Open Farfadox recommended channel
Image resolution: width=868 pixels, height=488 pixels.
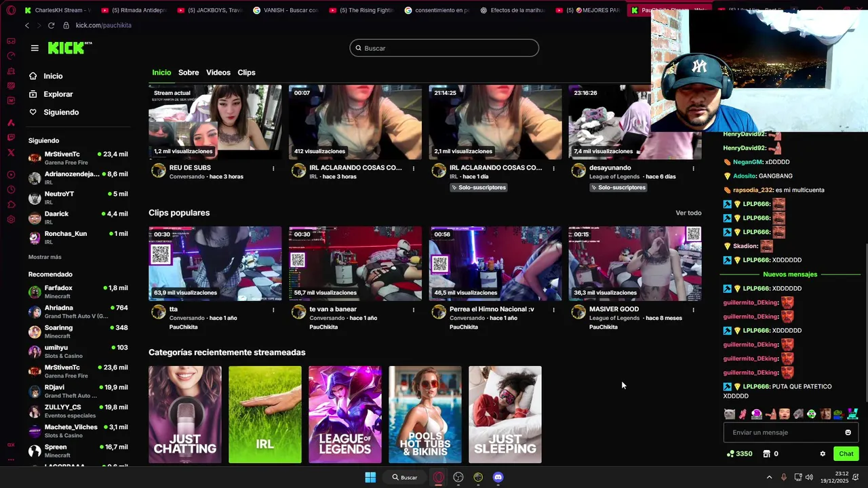pyautogui.click(x=78, y=291)
